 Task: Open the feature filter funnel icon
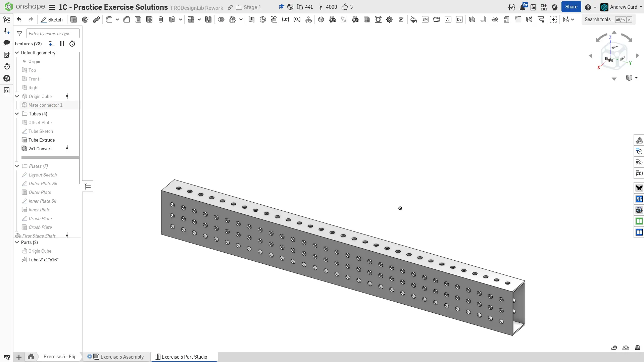coord(20,34)
